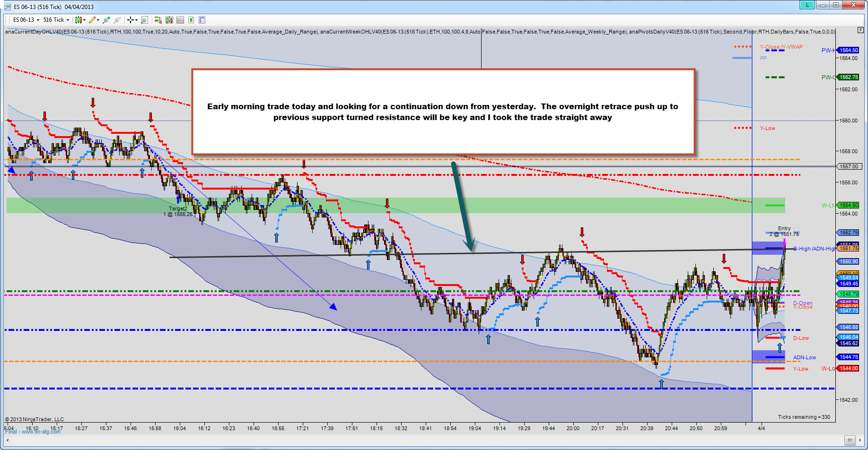Open the ES 06-13 instrument selector
This screenshot has height=450, width=868.
pyautogui.click(x=26, y=20)
